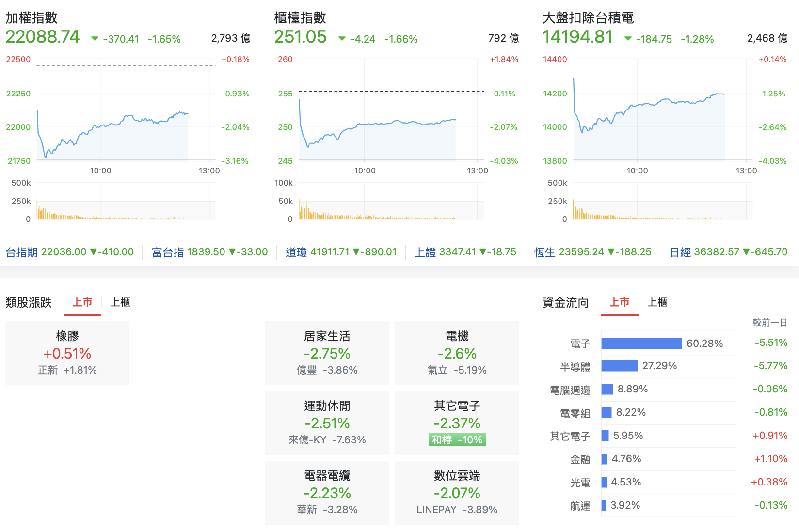Click the 來億-KY -7.63% stock text

(x=327, y=440)
